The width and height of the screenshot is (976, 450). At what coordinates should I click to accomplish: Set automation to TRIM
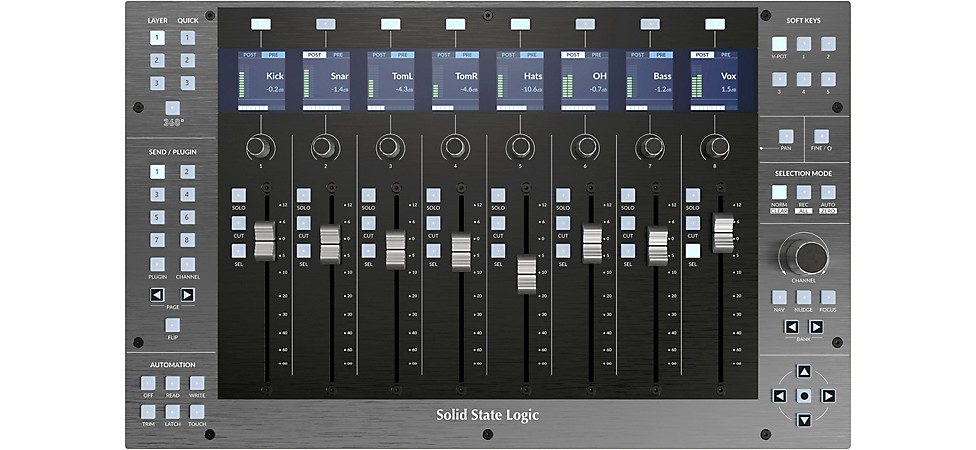(x=148, y=412)
